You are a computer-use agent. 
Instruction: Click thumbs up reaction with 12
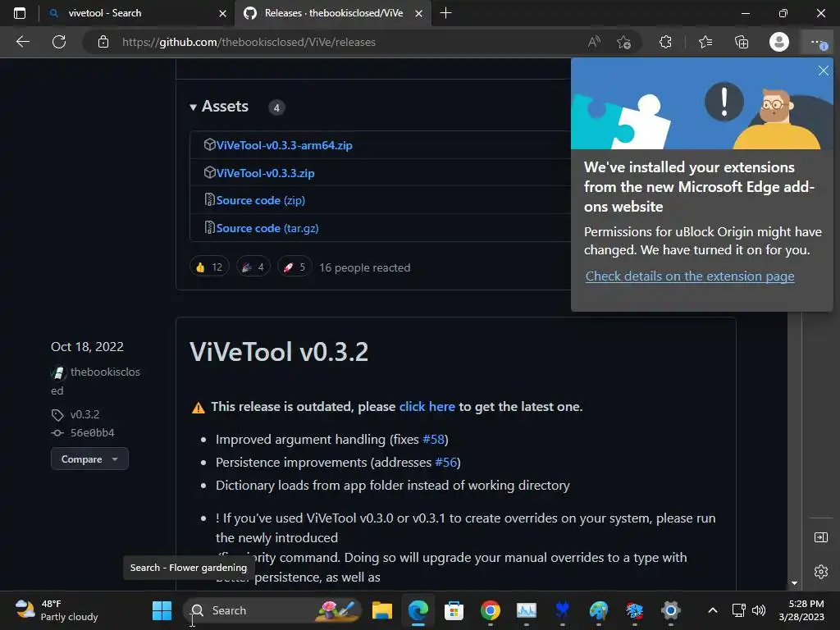click(x=209, y=267)
